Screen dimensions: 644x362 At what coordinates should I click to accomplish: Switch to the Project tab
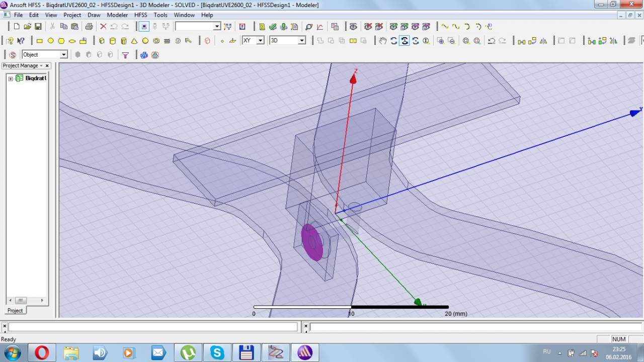(x=15, y=311)
